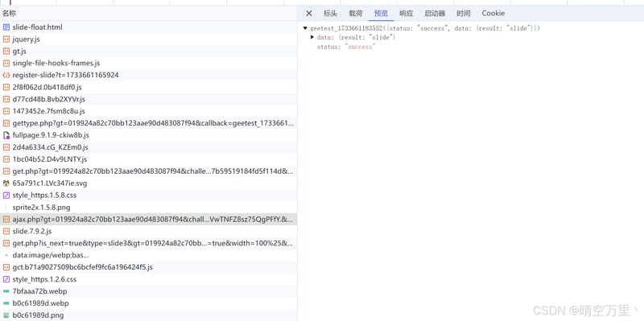Select the jquery.js request
The image size is (644, 321).
(149, 39)
